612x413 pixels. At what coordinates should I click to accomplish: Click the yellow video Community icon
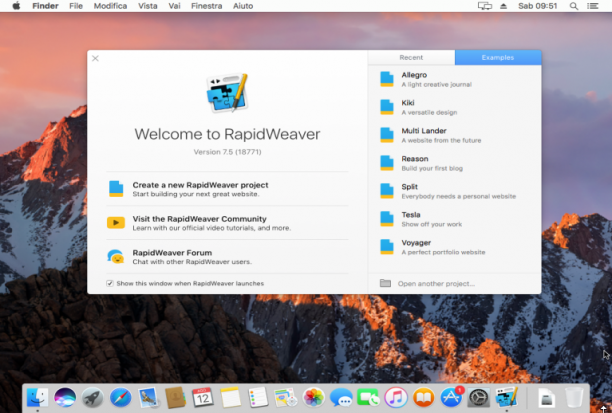click(116, 223)
